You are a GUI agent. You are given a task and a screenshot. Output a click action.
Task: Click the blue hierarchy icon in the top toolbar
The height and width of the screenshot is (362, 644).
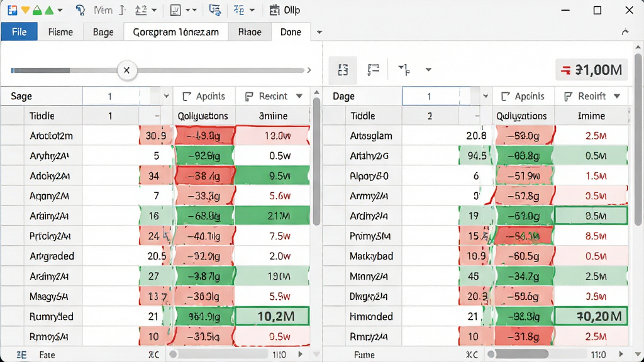click(x=239, y=10)
